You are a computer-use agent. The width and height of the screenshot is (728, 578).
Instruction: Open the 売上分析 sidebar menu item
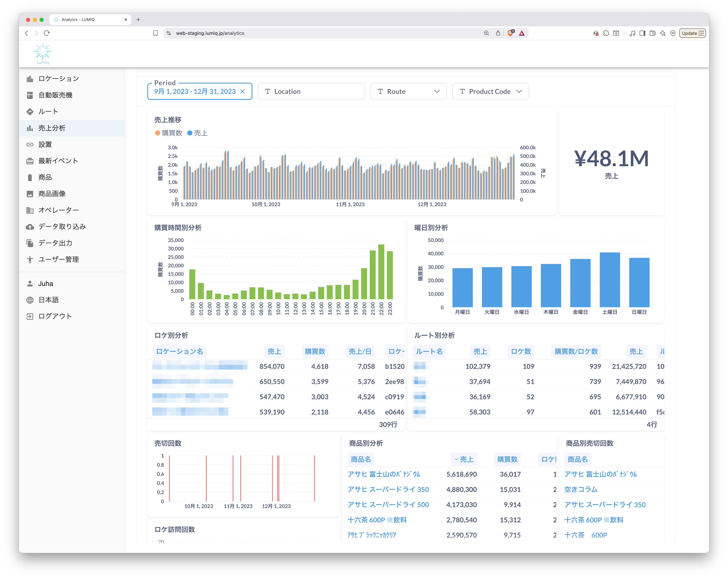pos(52,128)
